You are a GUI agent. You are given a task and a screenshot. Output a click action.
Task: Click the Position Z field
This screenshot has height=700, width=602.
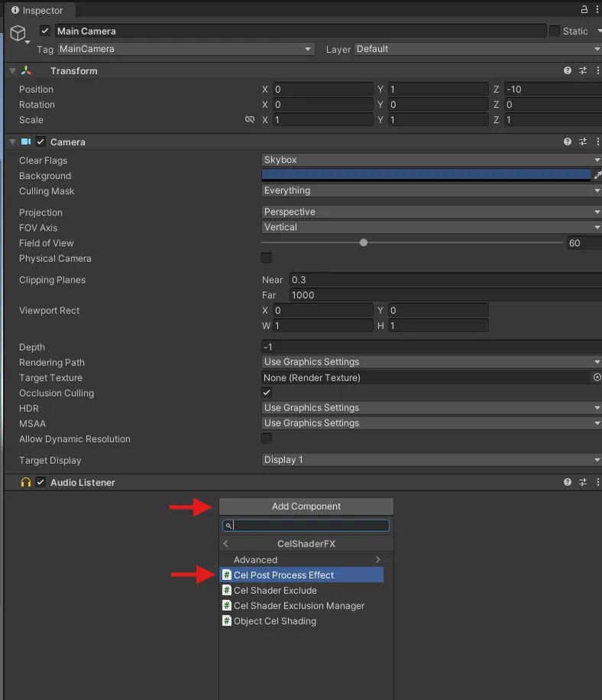[x=553, y=89]
